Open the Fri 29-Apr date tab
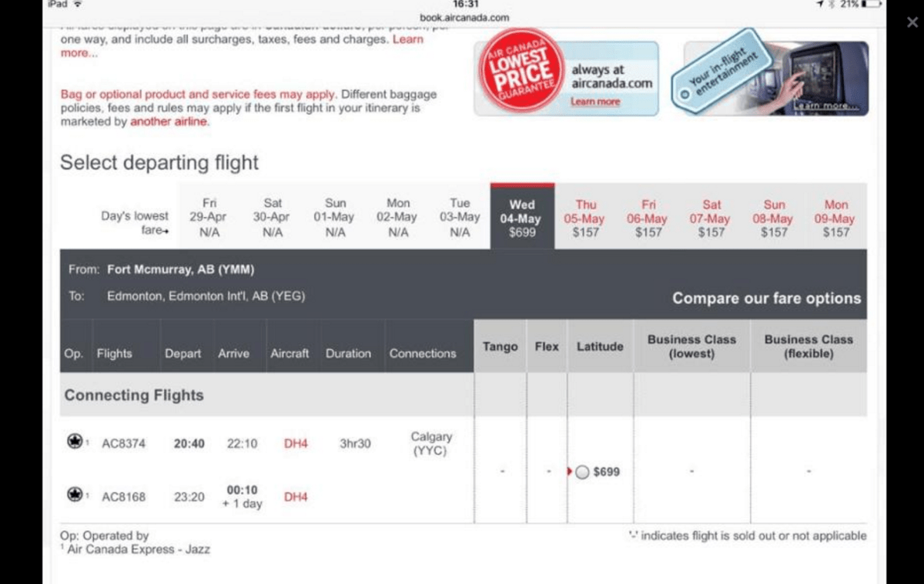The image size is (924, 584). pyautogui.click(x=209, y=218)
